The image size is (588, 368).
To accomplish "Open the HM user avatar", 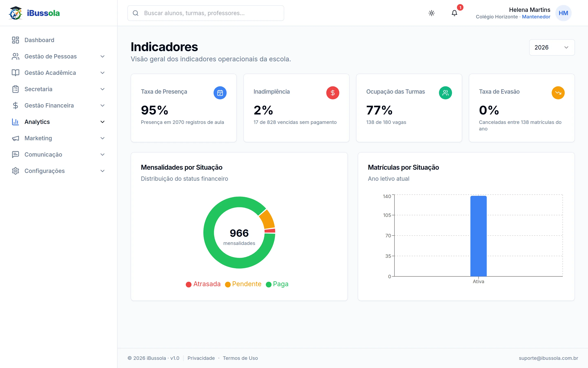I will tap(563, 13).
